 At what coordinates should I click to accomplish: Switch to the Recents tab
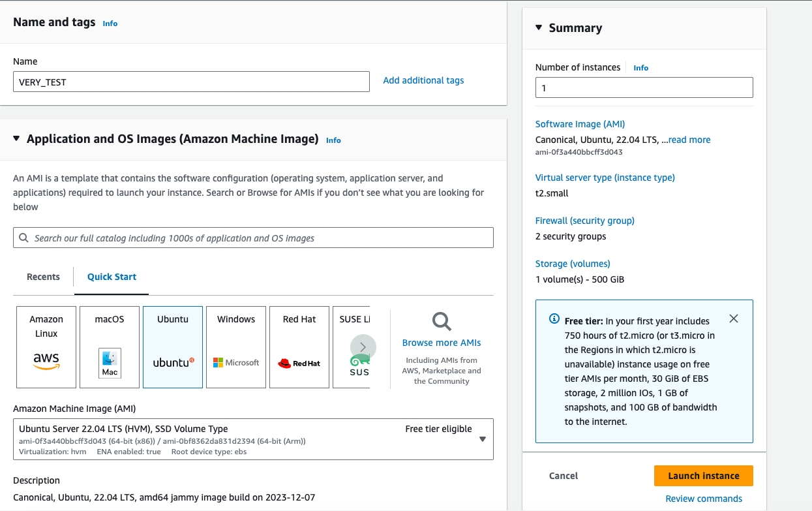point(43,277)
